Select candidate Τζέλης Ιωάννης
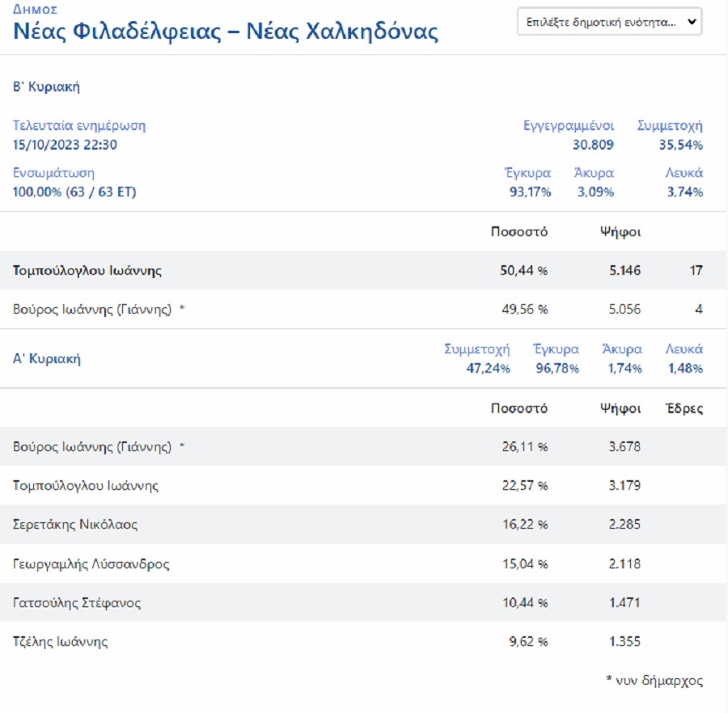The width and height of the screenshot is (728, 713). [61, 643]
